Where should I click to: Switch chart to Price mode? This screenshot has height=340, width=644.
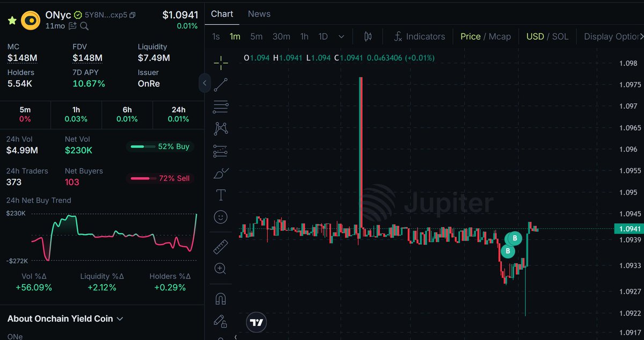(471, 37)
